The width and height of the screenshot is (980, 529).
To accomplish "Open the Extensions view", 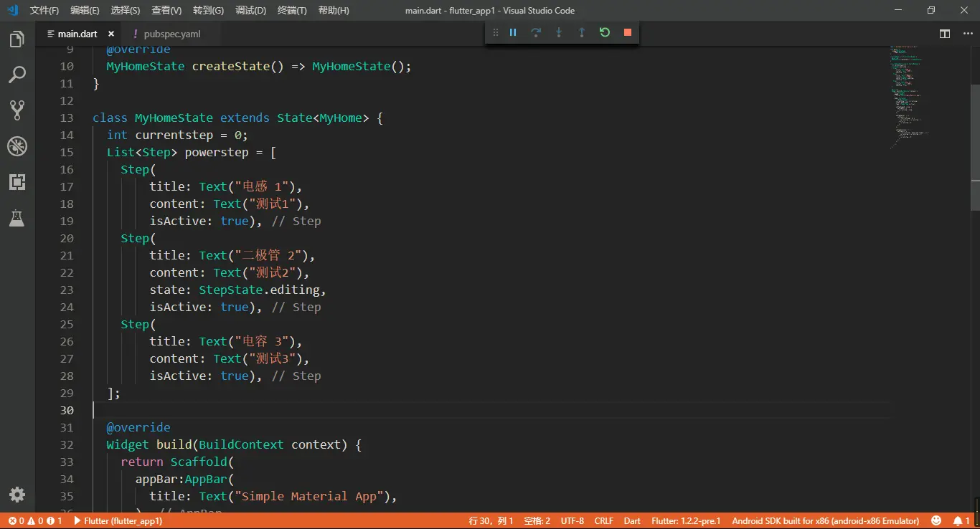I will pyautogui.click(x=17, y=181).
